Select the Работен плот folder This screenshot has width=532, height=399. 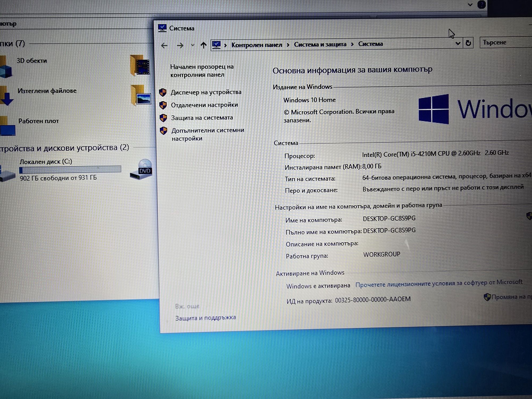(x=39, y=121)
